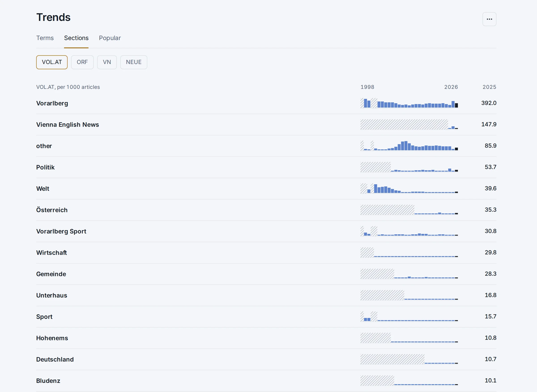Open the Hohenems section entry
The height and width of the screenshot is (392, 537).
[266, 338]
